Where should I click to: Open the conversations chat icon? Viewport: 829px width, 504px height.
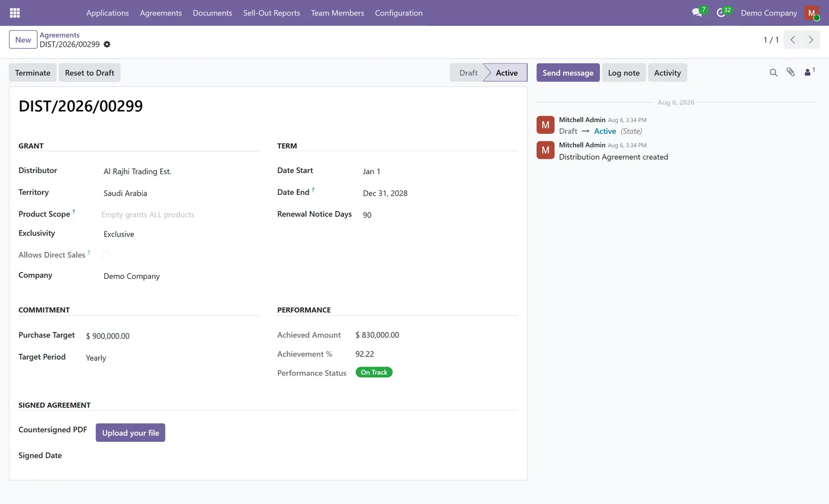point(697,12)
